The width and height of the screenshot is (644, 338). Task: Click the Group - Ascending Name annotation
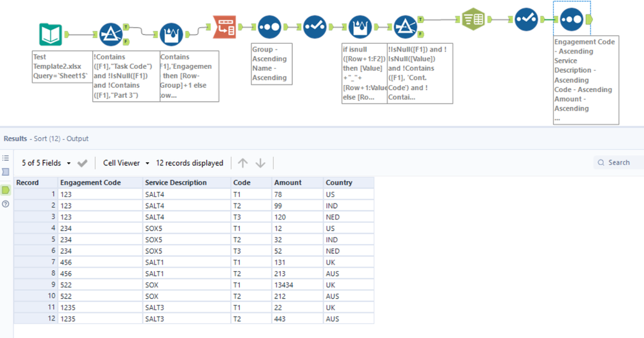(x=271, y=64)
